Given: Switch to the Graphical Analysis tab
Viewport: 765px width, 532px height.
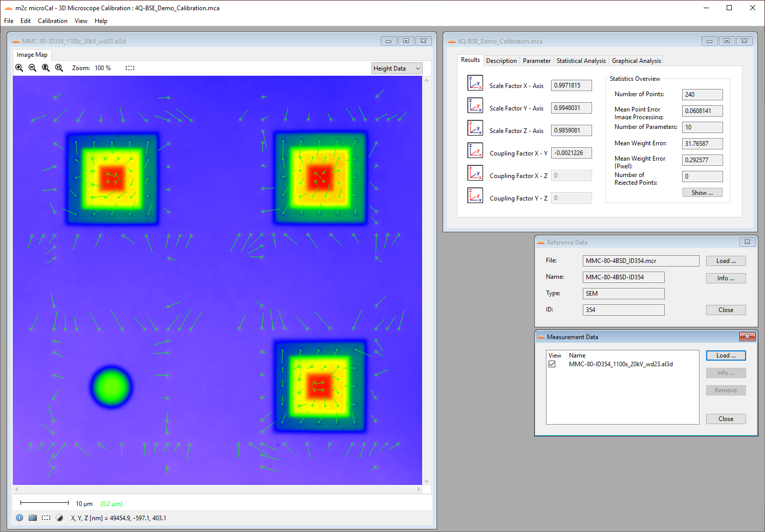Looking at the screenshot, I should [x=636, y=61].
